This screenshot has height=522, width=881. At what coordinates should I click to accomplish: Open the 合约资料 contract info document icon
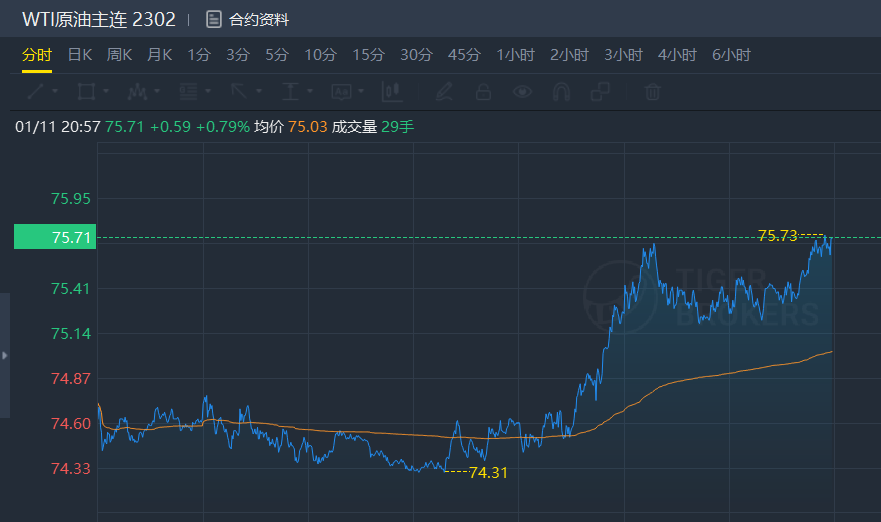pos(214,19)
